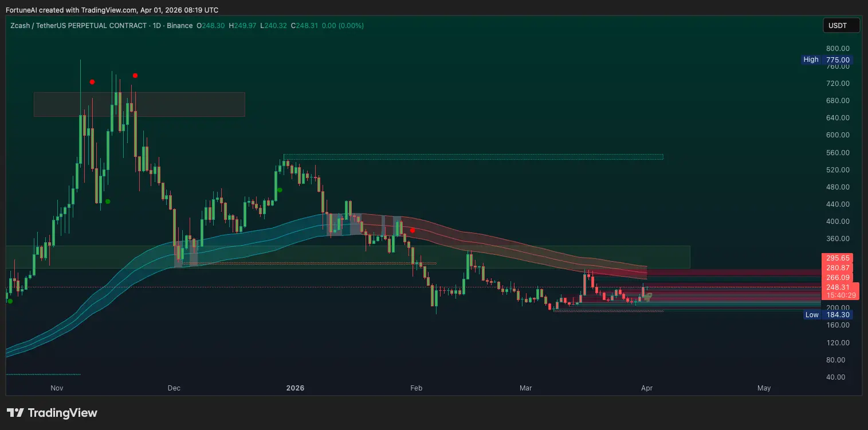This screenshot has height=430, width=868.
Task: Click the 480.00 price axis label
Action: [838, 187]
